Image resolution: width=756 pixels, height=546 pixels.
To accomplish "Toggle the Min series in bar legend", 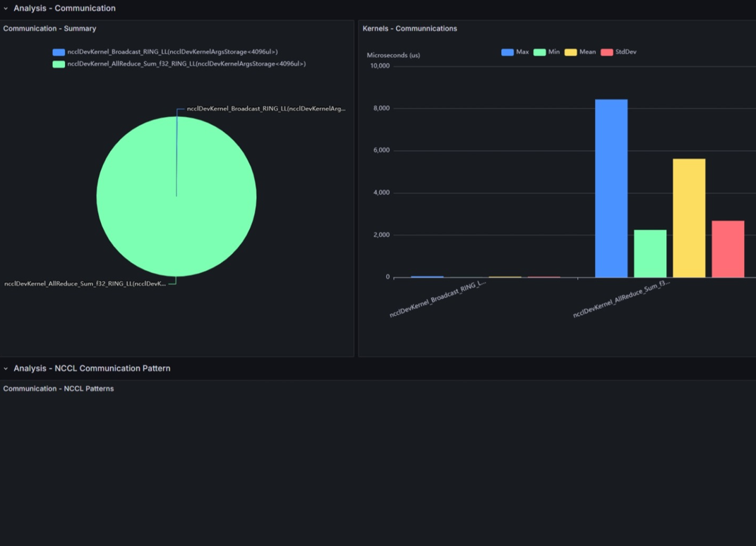I will (554, 52).
